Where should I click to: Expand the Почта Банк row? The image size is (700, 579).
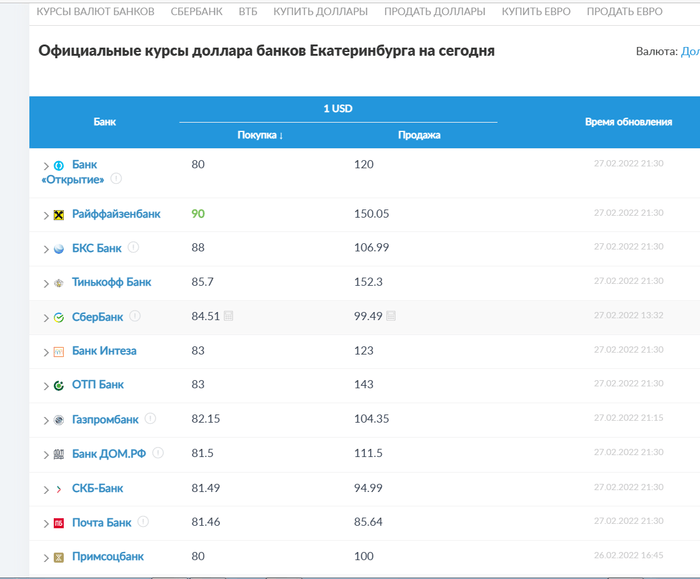tap(46, 524)
